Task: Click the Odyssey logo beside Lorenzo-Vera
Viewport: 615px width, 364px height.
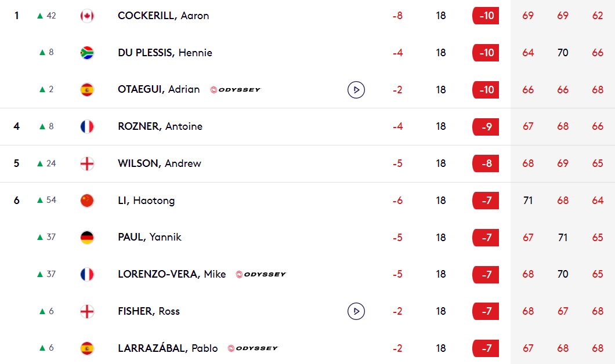Action: click(261, 274)
